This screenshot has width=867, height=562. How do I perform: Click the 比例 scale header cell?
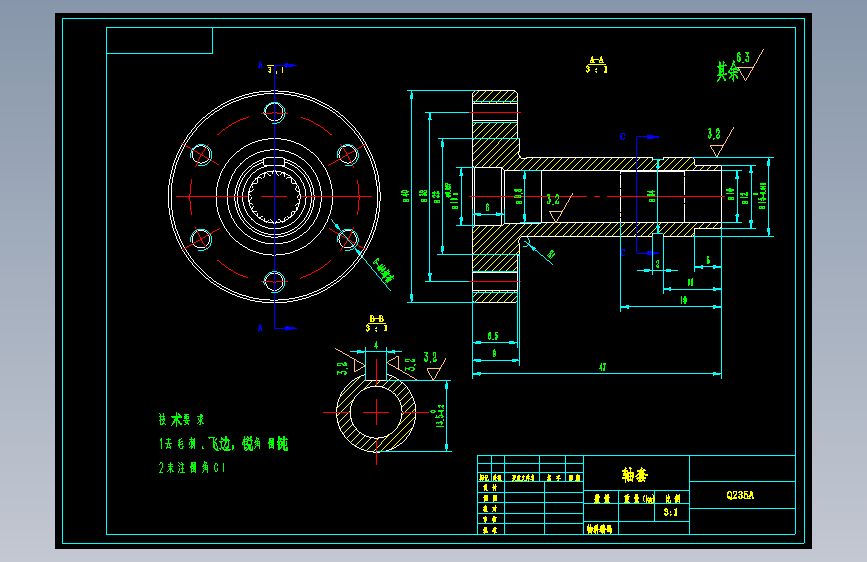(x=672, y=498)
